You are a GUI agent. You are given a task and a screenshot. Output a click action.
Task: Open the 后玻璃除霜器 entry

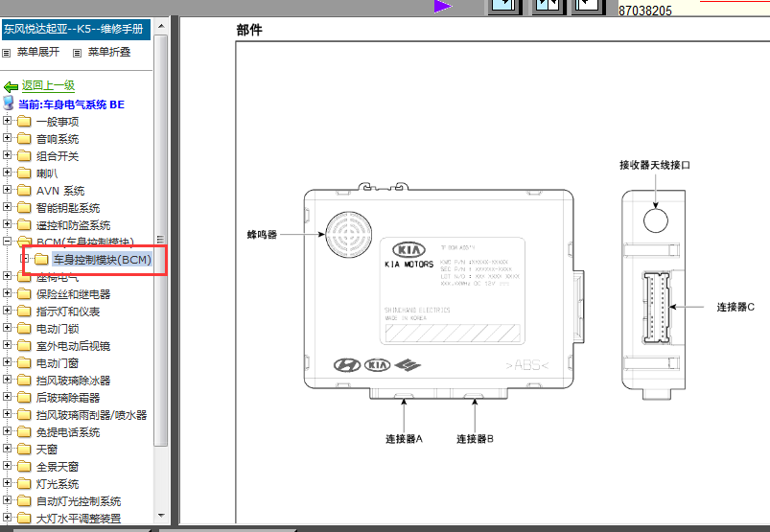(68, 398)
